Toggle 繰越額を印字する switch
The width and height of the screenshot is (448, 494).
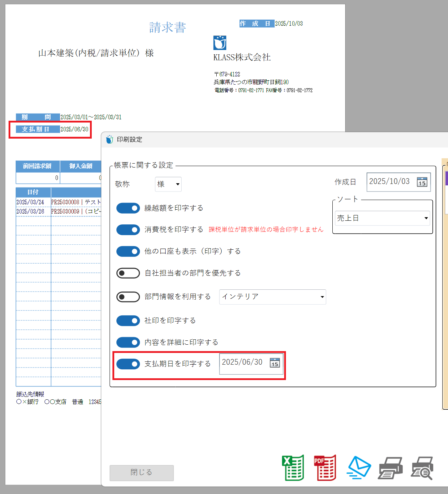point(128,208)
